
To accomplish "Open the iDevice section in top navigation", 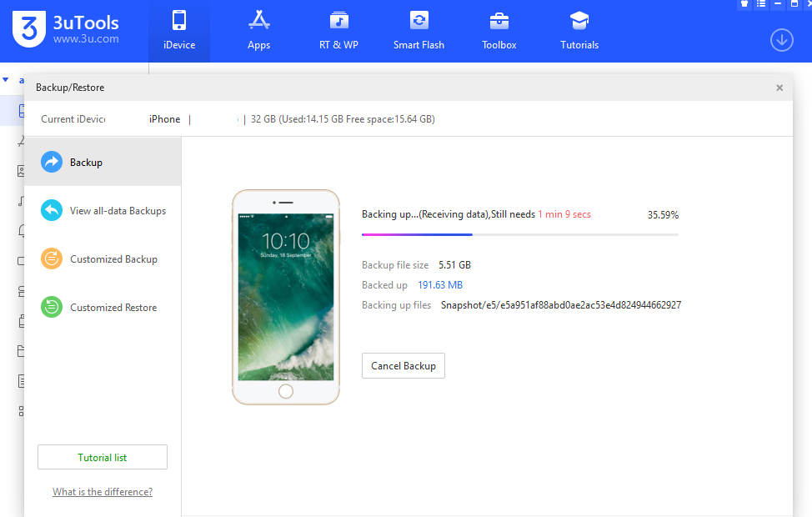I will [179, 31].
